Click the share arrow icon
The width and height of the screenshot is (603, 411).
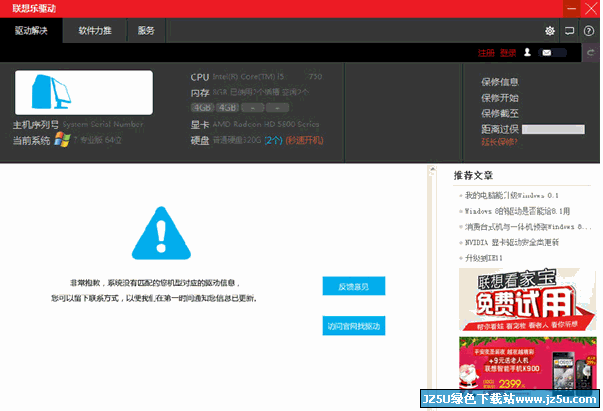[591, 53]
